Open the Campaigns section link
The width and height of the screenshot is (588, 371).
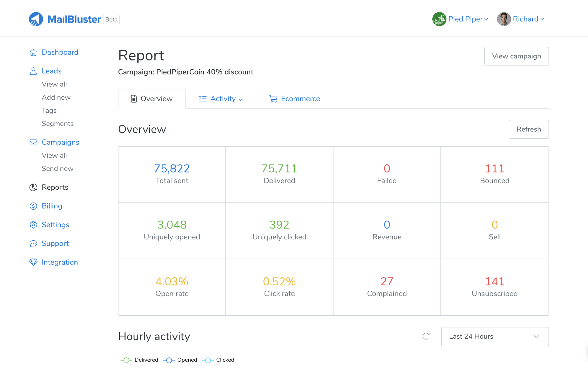(x=60, y=142)
